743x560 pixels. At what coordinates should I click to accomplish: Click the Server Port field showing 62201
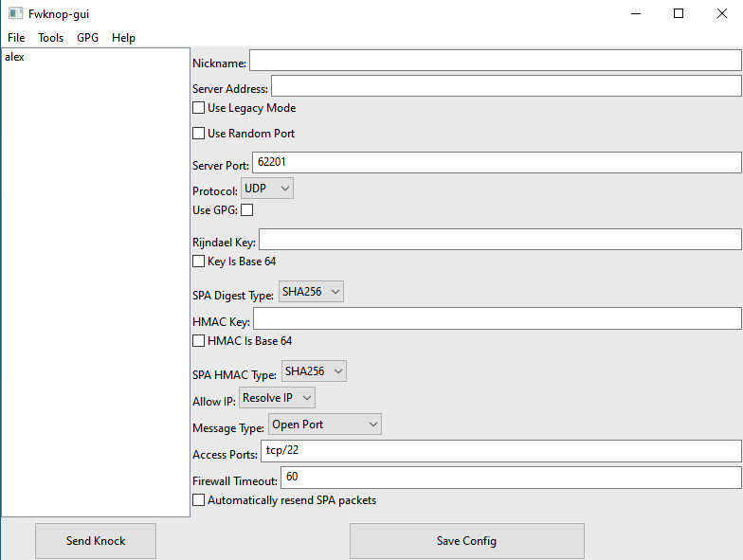(497, 163)
